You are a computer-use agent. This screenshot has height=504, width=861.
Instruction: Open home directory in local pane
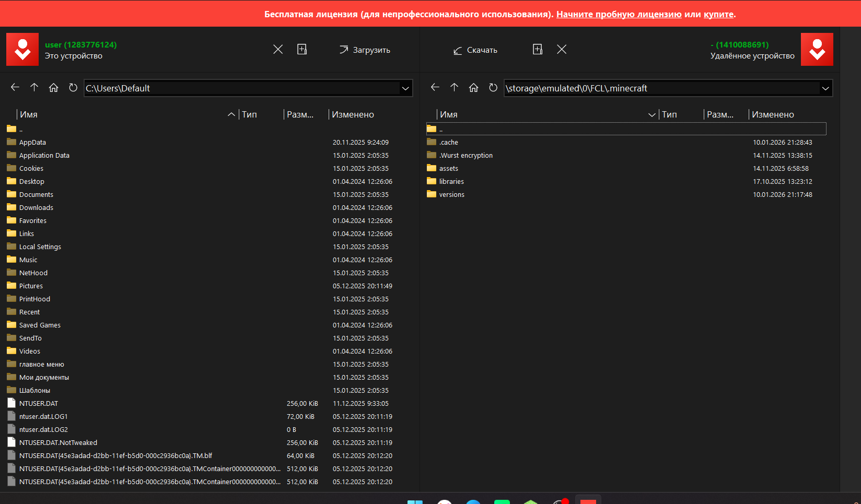pyautogui.click(x=54, y=88)
